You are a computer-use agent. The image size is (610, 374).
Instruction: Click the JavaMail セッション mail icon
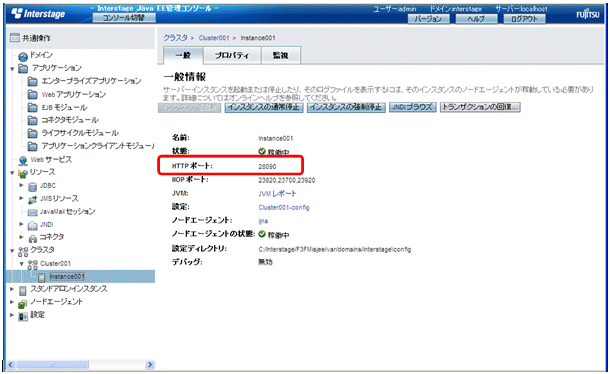(x=33, y=212)
